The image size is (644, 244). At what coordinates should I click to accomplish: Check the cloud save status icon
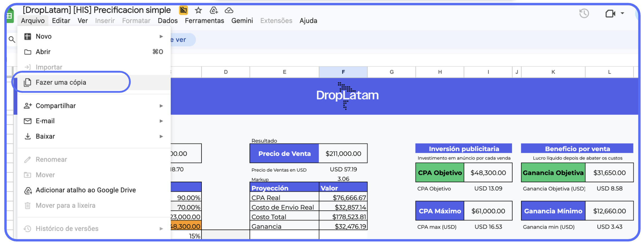pos(229,10)
